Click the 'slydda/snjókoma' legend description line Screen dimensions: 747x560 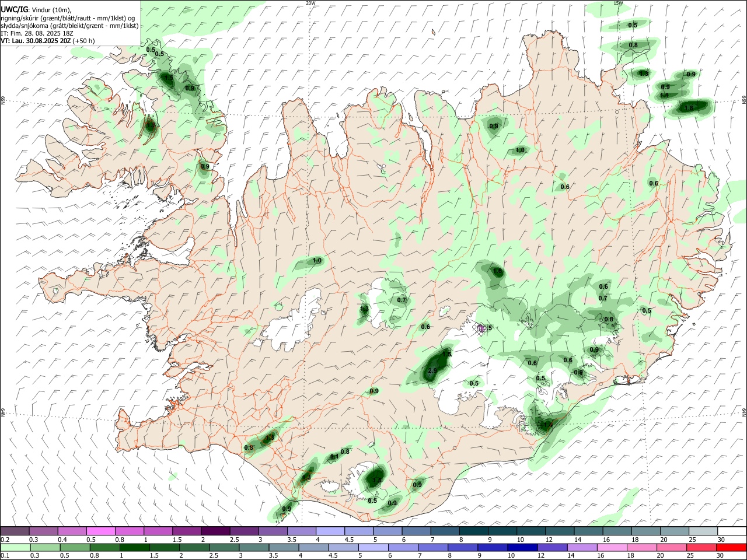coord(69,26)
